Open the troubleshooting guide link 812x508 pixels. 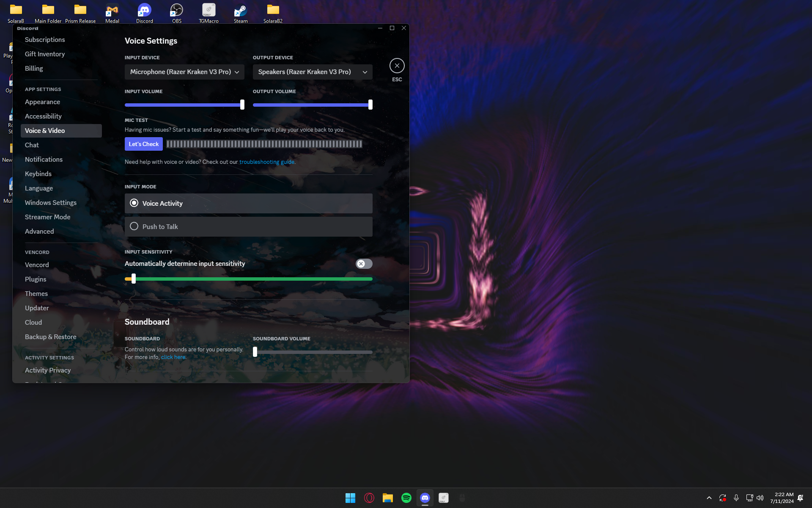pyautogui.click(x=266, y=162)
